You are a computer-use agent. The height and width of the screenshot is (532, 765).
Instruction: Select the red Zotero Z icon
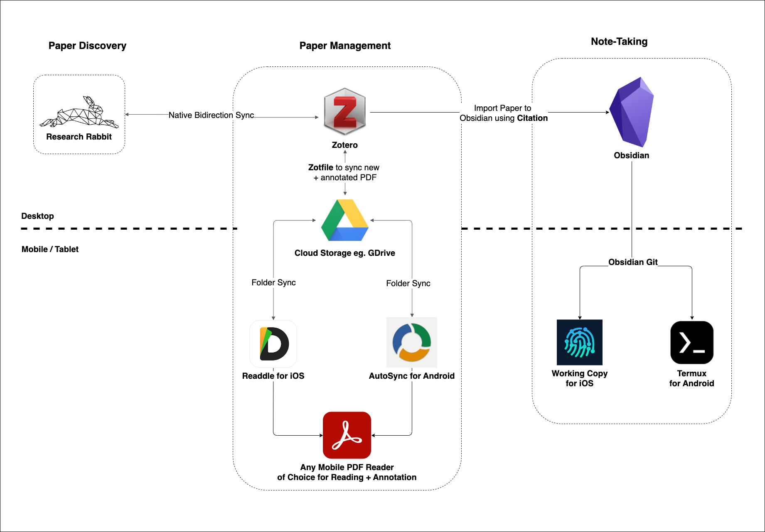point(345,111)
